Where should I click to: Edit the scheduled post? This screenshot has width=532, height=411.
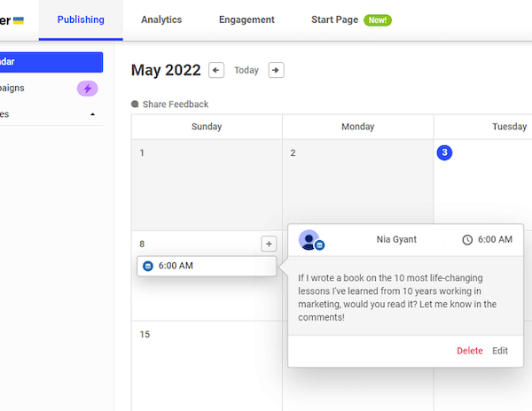500,351
